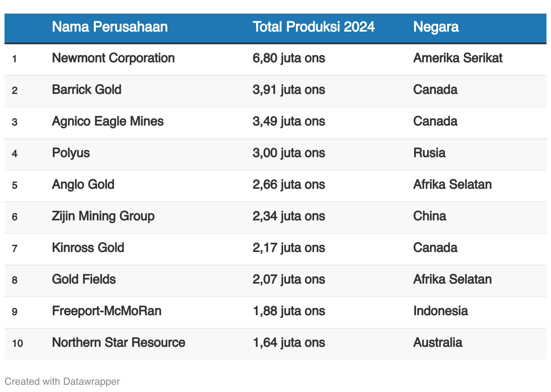The height and width of the screenshot is (392, 551).
Task: Click the Nama Perusahaan column header
Action: [110, 27]
